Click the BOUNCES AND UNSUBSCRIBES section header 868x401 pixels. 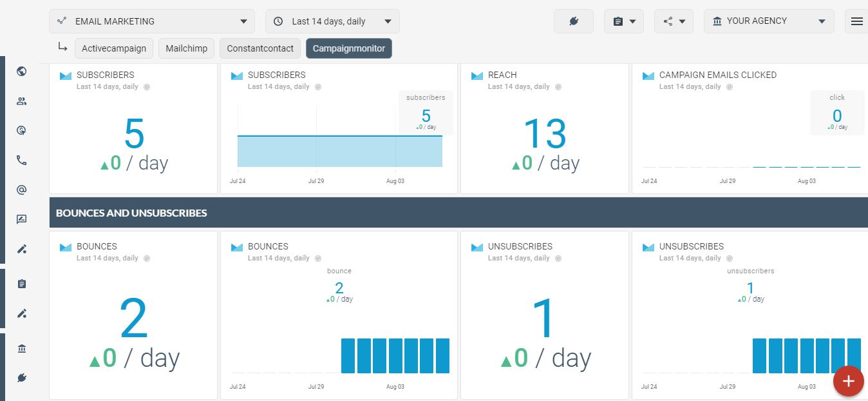(458, 213)
